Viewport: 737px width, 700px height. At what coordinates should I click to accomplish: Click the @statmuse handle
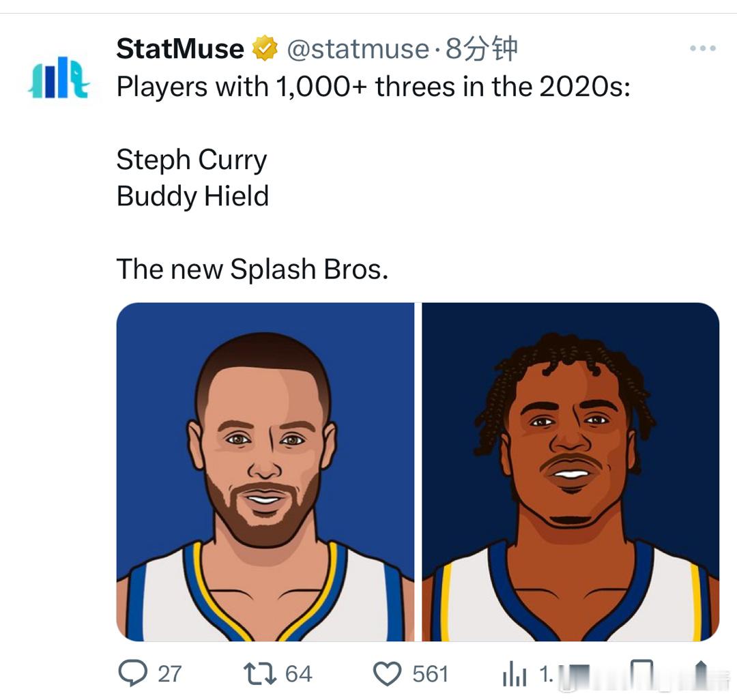coord(357,49)
